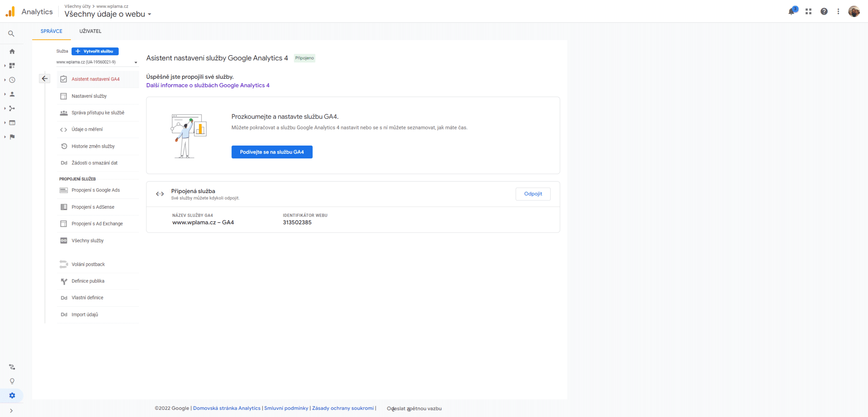The height and width of the screenshot is (417, 868).
Task: Open notifications bell icon
Action: pos(791,11)
